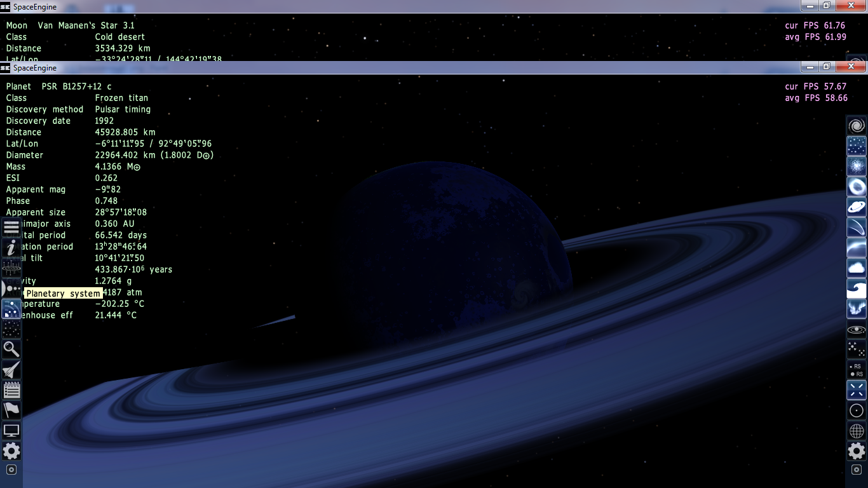Toggle RS labels icon

(x=857, y=369)
